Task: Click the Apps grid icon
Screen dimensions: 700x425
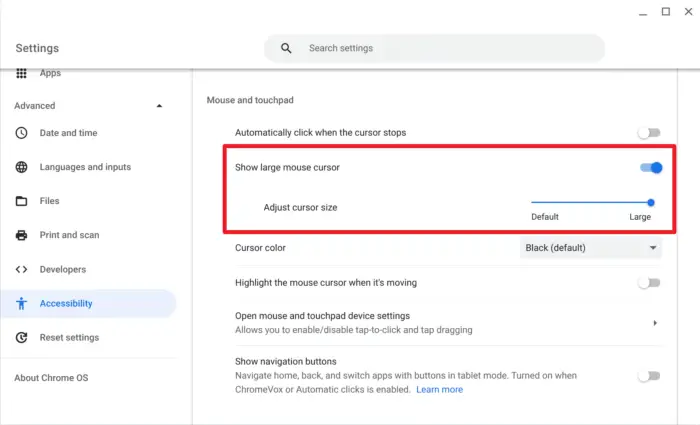Action: coord(21,73)
